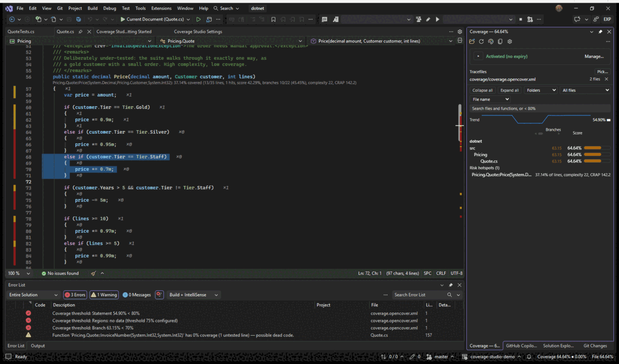Click the Manage... button
Viewport: 619px width, 364px height.
click(594, 56)
